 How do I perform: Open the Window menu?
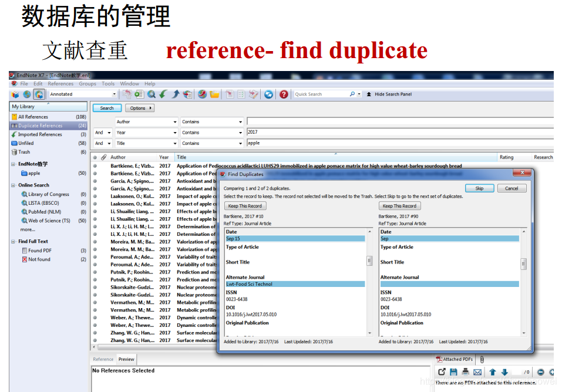click(129, 83)
